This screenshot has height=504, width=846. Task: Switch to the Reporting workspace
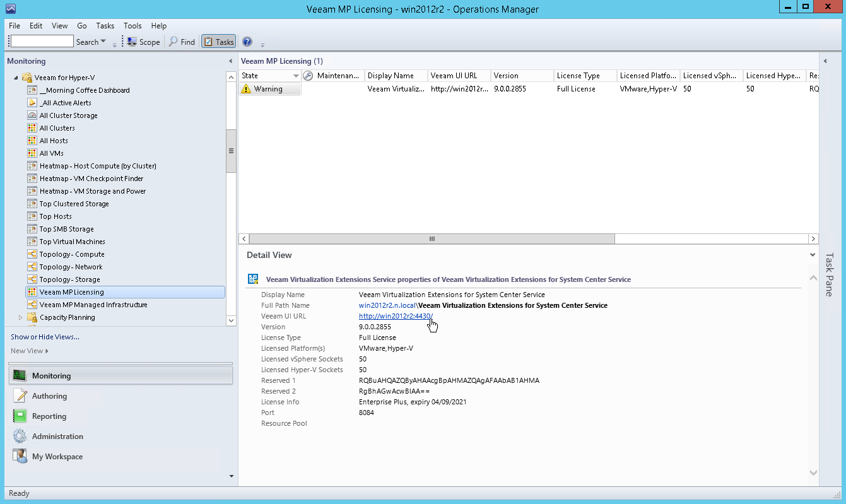point(120,416)
